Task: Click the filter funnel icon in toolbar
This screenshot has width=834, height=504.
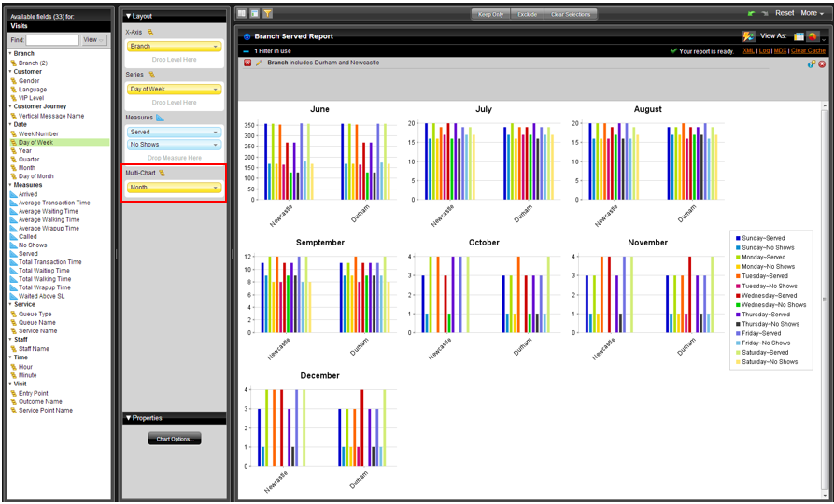Action: click(267, 14)
